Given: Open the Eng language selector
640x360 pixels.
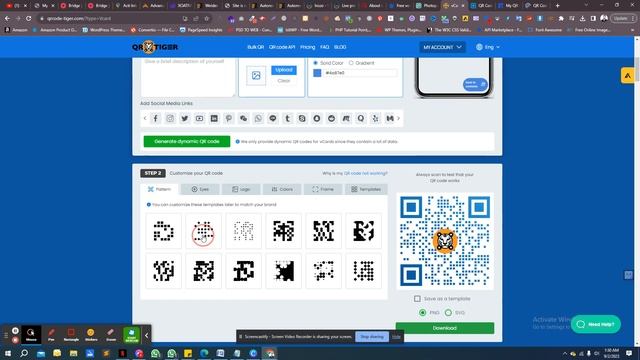Looking at the screenshot, I should pos(488,47).
